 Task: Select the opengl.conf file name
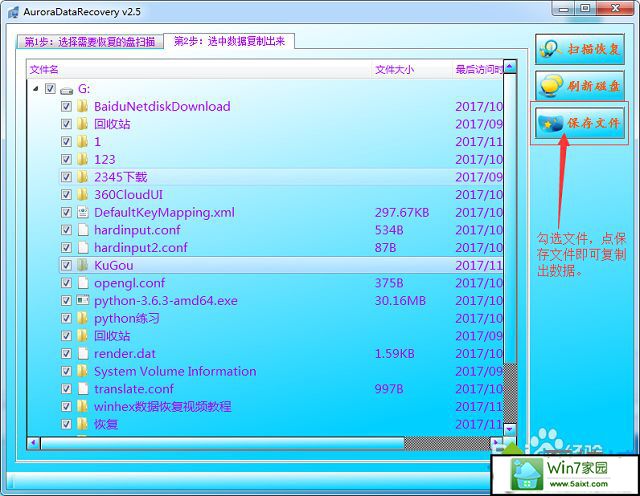click(x=129, y=283)
